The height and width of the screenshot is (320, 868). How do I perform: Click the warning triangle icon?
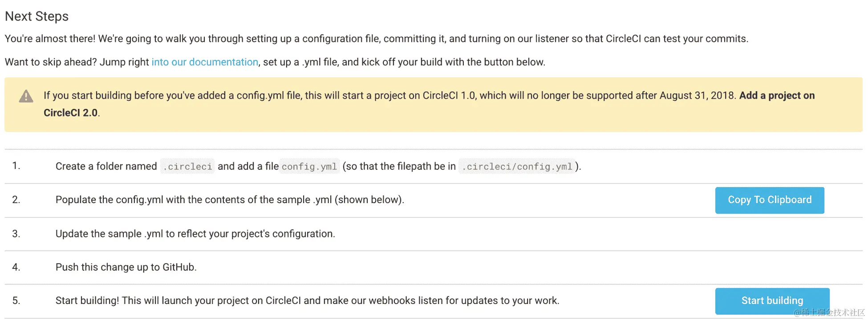[26, 96]
